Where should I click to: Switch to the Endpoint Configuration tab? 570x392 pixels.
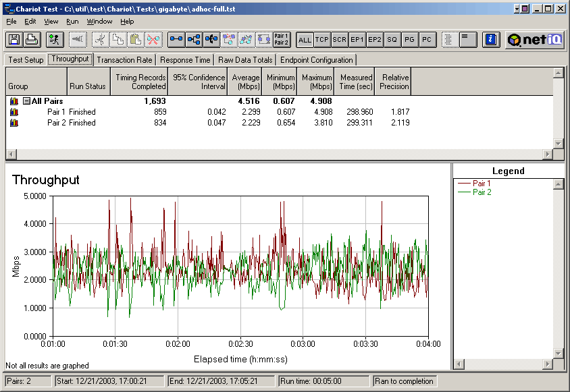[x=317, y=60]
